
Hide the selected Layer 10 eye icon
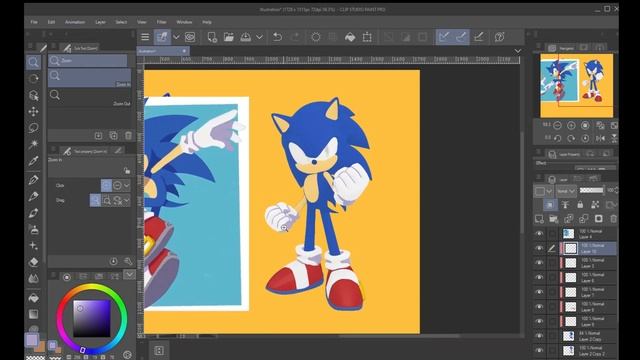coord(539,248)
